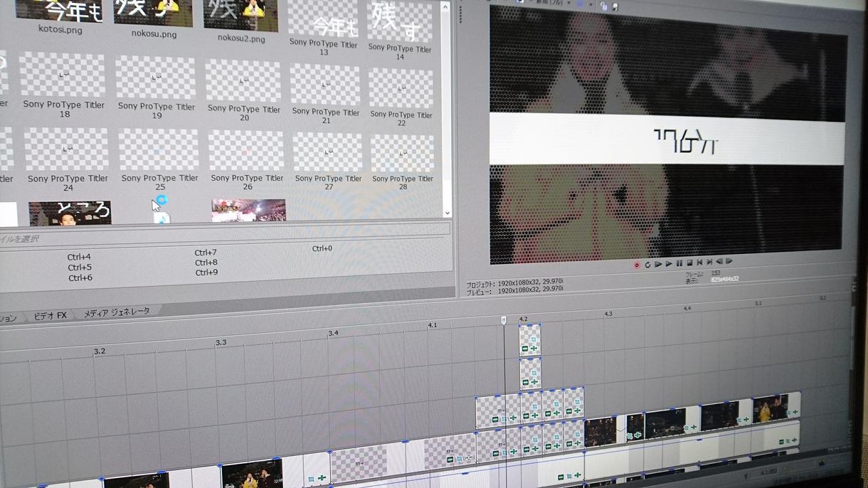Click the 4.2 measure mark on timeline ruler
The image size is (868, 488).
click(524, 319)
